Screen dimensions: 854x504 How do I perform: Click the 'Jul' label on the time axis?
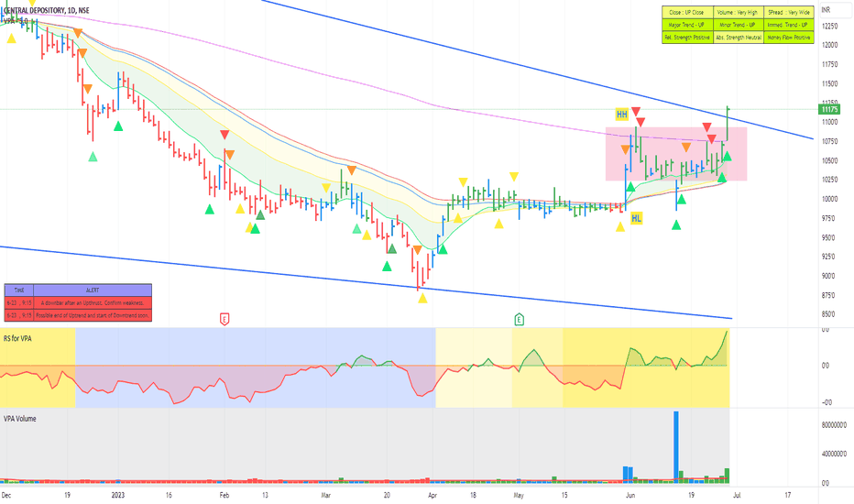[737, 495]
